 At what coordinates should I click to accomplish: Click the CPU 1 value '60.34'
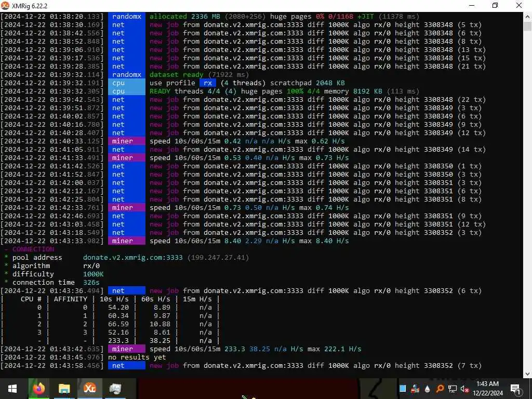(x=118, y=316)
